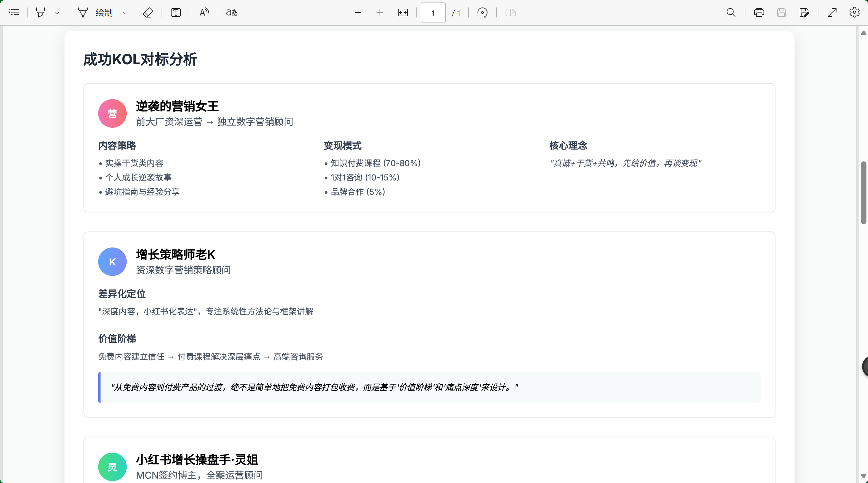Zoom out with the minus button
The height and width of the screenshot is (483, 868).
click(357, 12)
